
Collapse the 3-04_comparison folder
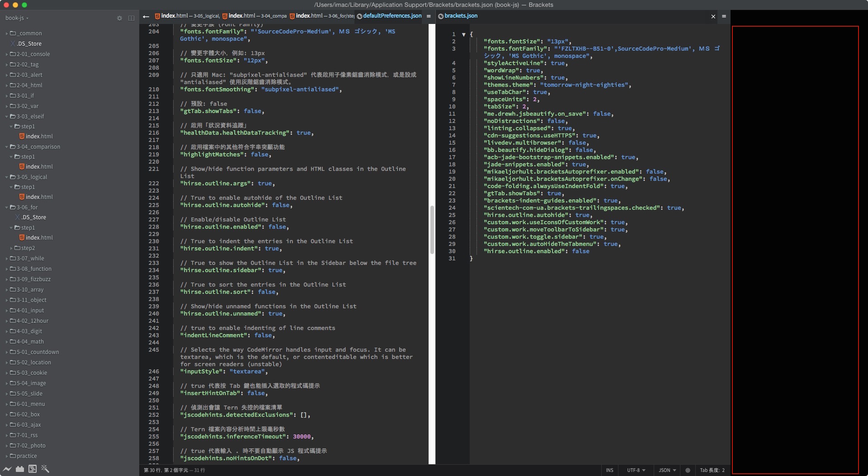pyautogui.click(x=7, y=147)
